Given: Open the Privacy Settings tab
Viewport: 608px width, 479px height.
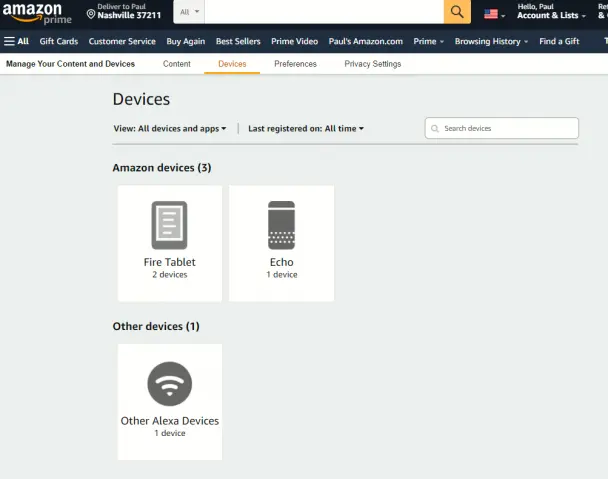Looking at the screenshot, I should point(373,64).
